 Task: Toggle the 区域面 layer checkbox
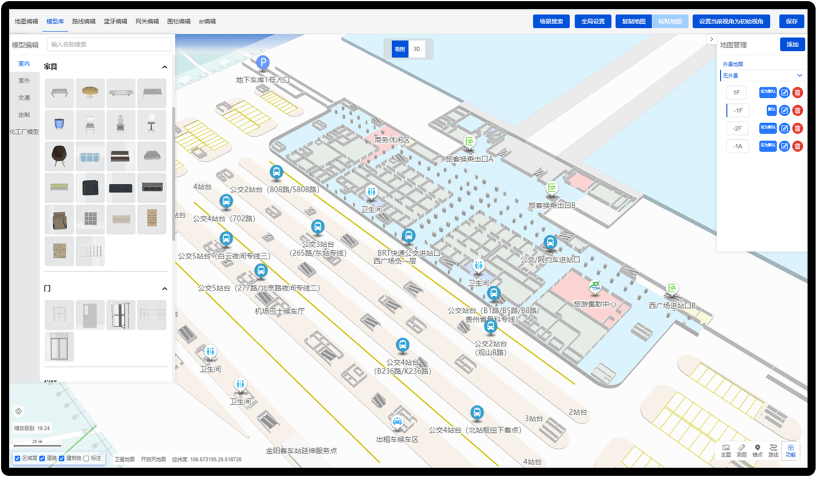(x=18, y=458)
